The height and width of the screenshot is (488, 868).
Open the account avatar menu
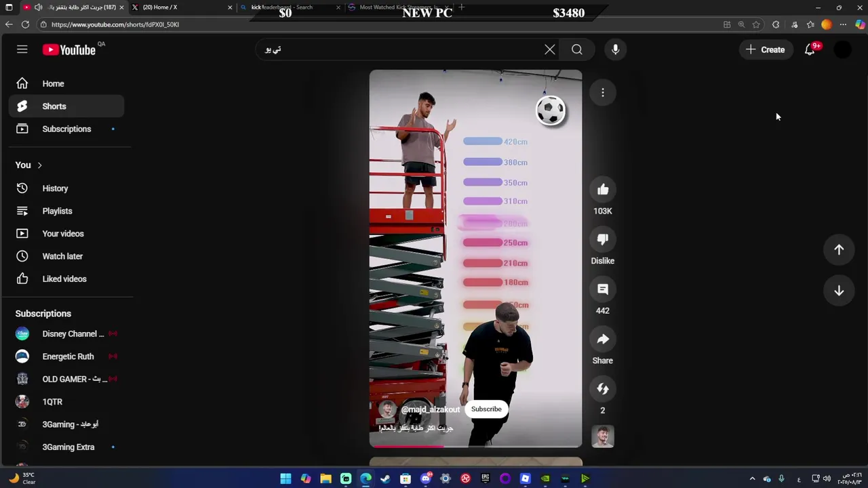[x=842, y=49]
